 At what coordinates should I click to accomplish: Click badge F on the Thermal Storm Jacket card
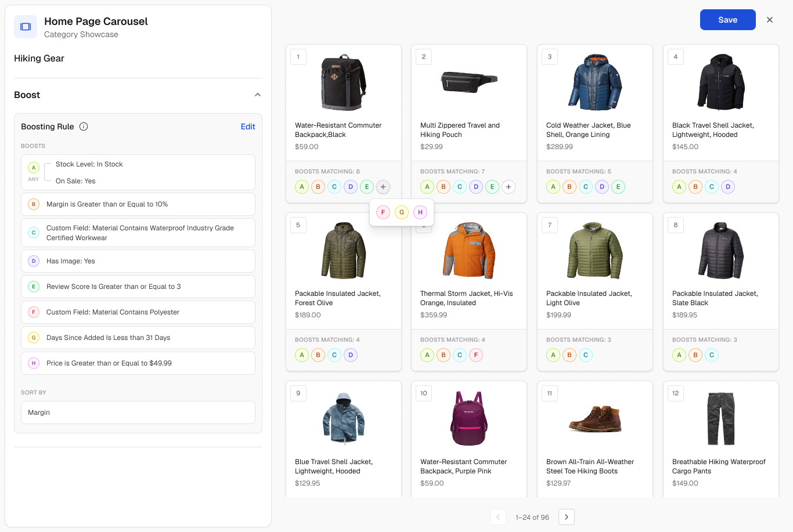(476, 355)
